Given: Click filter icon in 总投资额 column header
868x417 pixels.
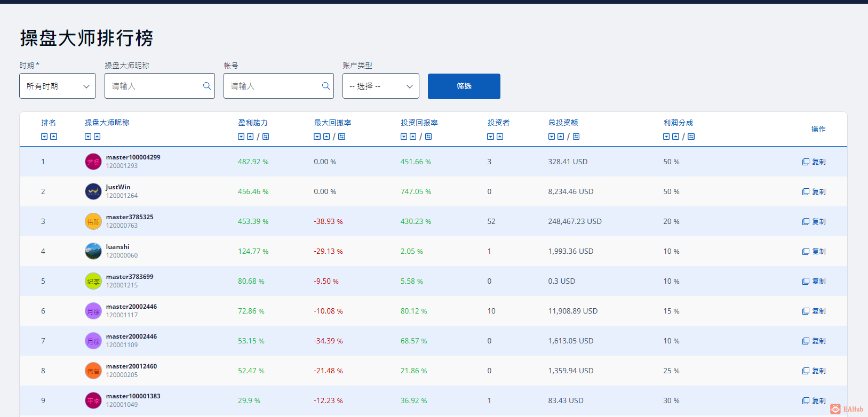Looking at the screenshot, I should point(576,137).
